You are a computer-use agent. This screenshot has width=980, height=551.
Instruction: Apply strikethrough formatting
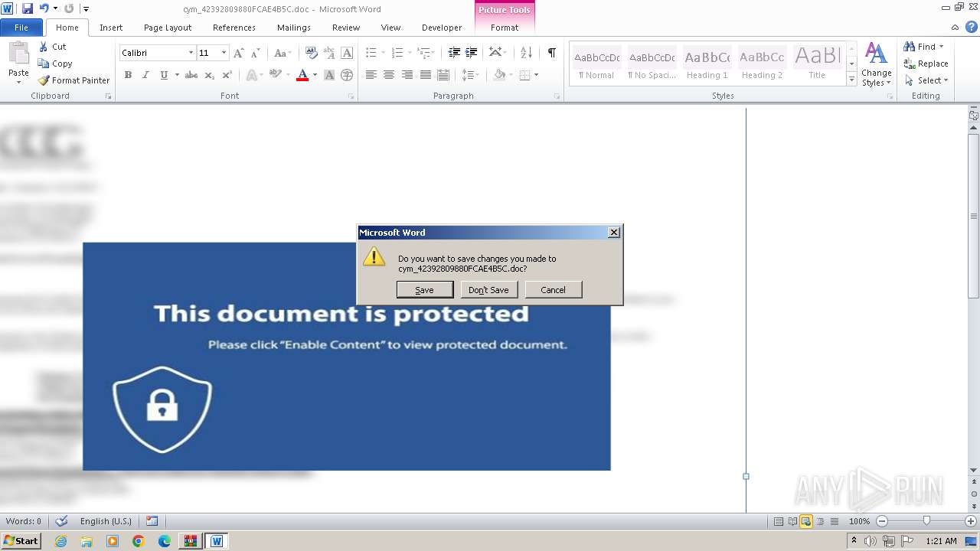point(191,75)
